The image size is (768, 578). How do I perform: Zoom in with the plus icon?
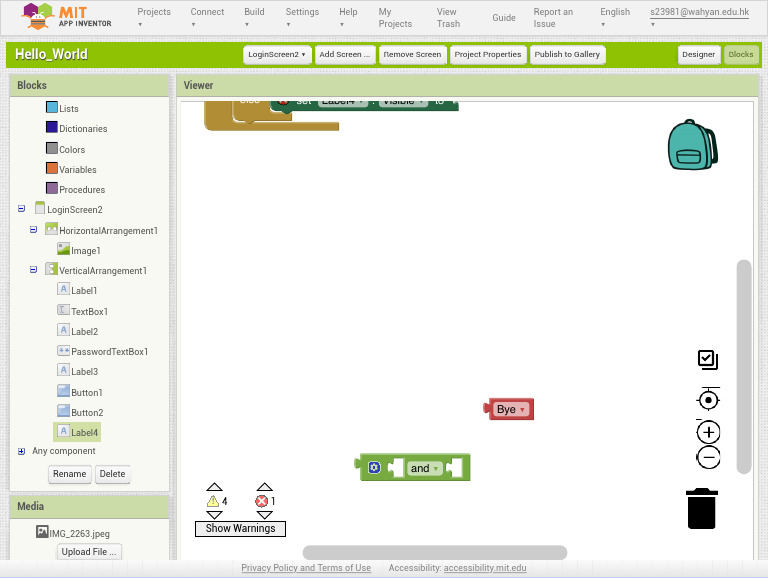click(708, 432)
